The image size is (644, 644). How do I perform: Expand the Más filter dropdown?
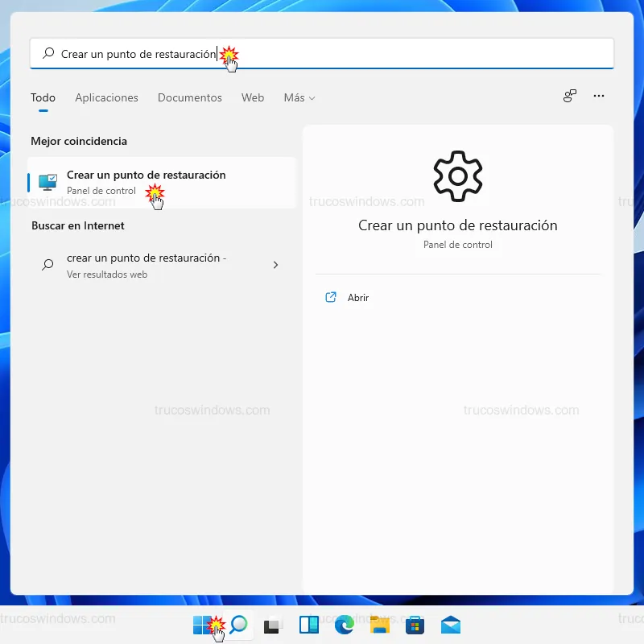299,97
